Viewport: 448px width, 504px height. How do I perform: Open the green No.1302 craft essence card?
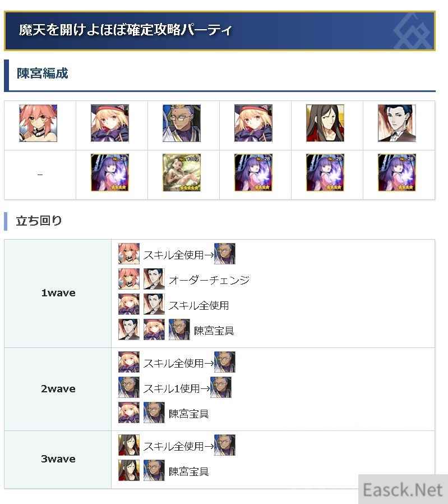tap(182, 173)
